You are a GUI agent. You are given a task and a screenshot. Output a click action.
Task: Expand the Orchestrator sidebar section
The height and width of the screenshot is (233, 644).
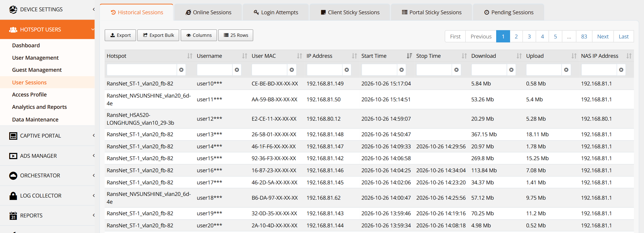tap(47, 175)
